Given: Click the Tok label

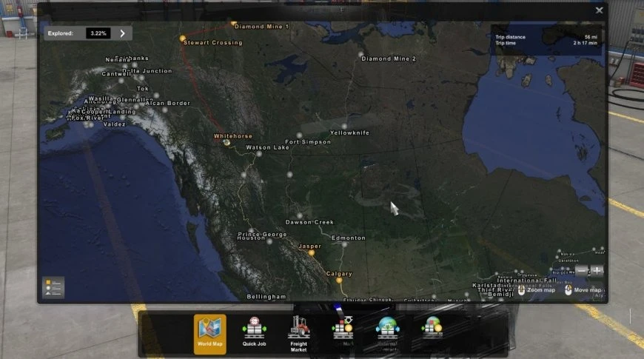Looking at the screenshot, I should pos(143,88).
